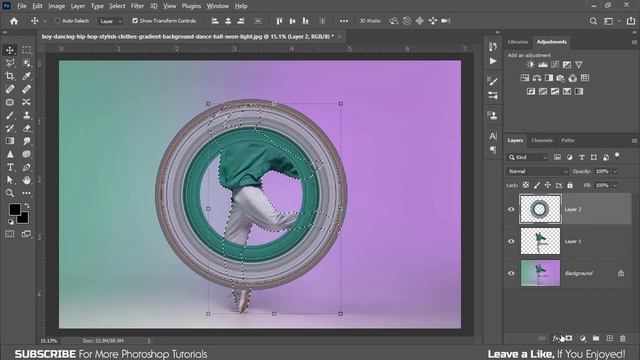This screenshot has height=360, width=640.
Task: Click the Levels adjustment icon
Action: (542, 64)
